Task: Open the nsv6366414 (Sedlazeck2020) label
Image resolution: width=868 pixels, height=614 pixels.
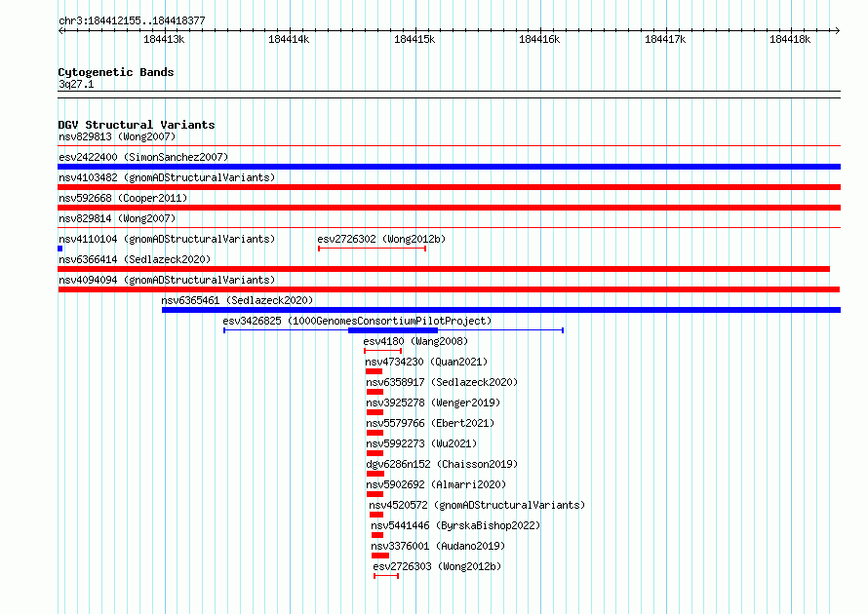Action: pyautogui.click(x=135, y=259)
